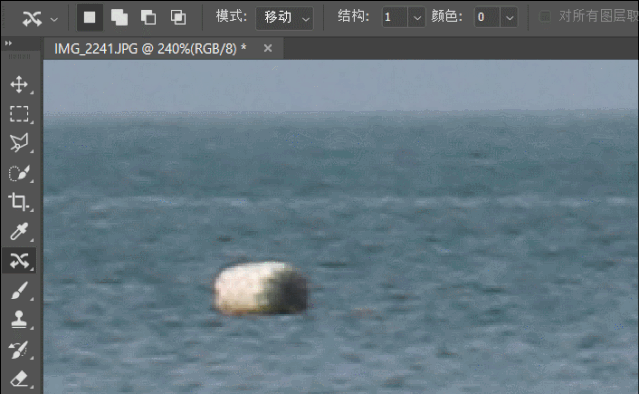This screenshot has height=394, width=639.
Task: Choose Subtract from selection mode
Action: [x=148, y=18]
